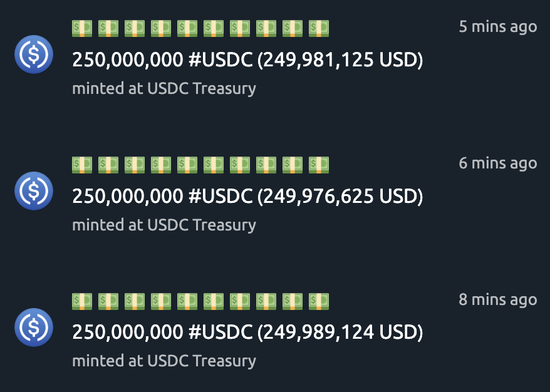
Task: Click the (249,989,124 USD) value text
Action: (x=340, y=332)
